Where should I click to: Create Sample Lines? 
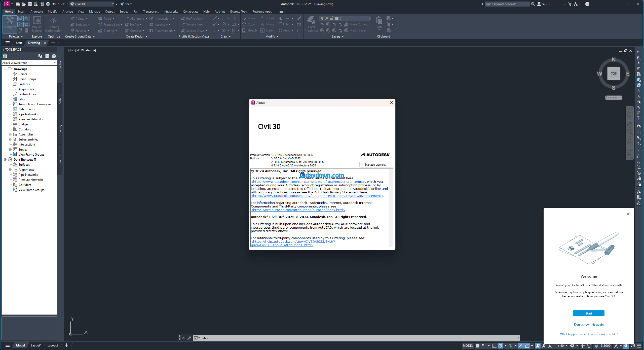[192, 24]
